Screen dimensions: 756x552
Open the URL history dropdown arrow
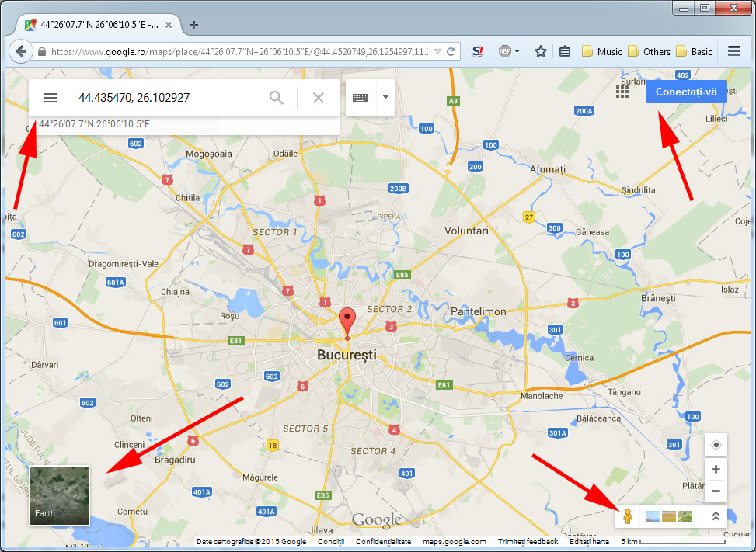437,51
